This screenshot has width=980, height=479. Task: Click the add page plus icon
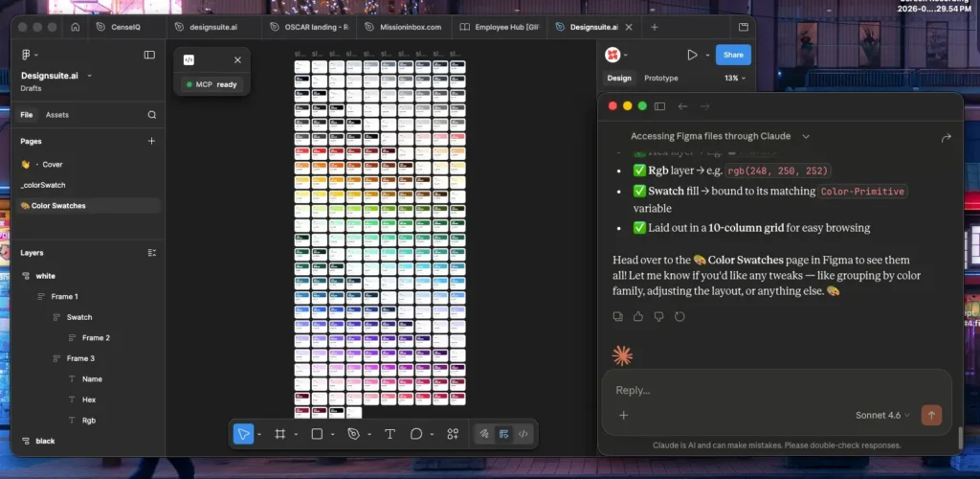151,141
